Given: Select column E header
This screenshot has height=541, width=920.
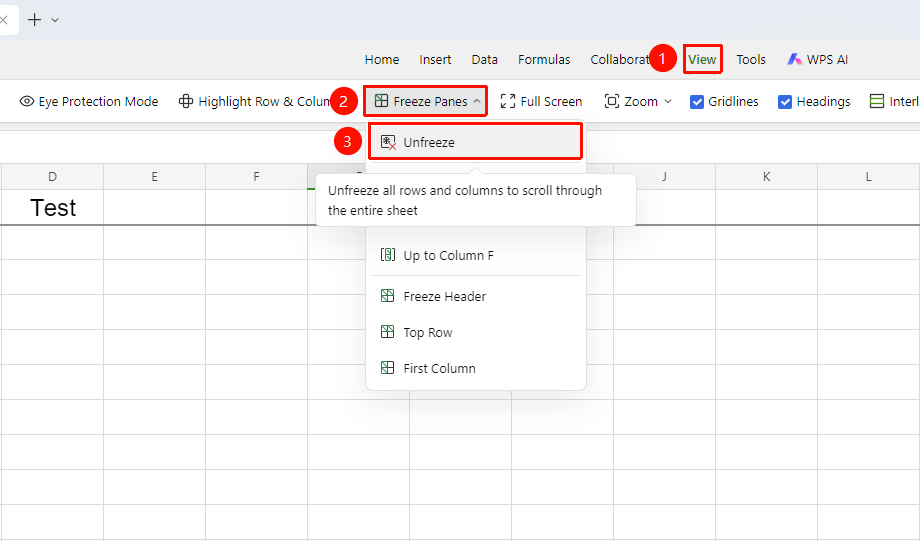Looking at the screenshot, I should click(x=154, y=177).
